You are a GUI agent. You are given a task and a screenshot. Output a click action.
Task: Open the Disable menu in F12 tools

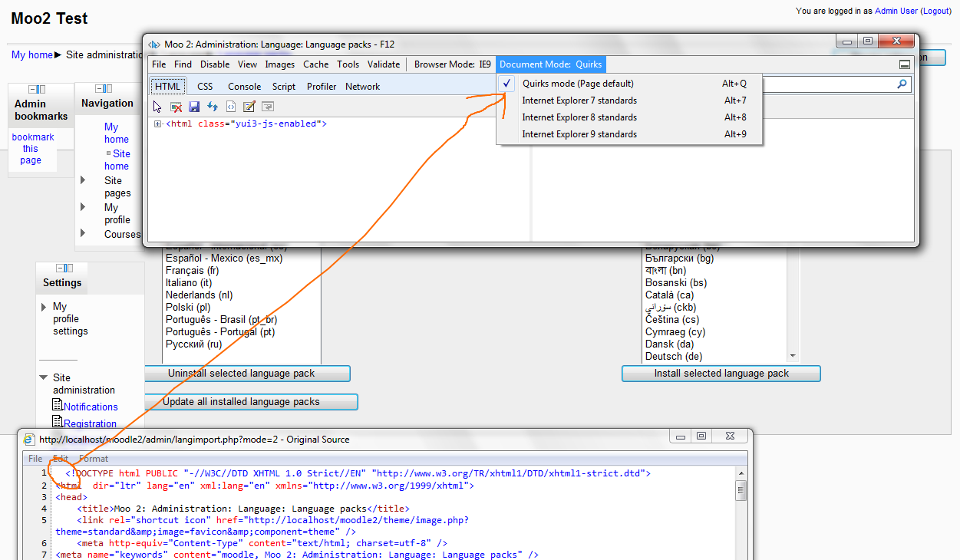coord(215,64)
